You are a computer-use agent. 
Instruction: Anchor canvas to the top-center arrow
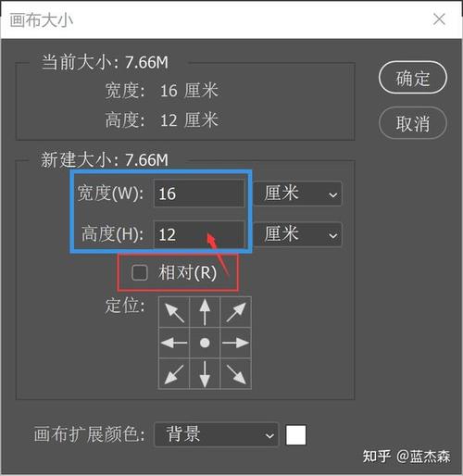click(x=205, y=312)
